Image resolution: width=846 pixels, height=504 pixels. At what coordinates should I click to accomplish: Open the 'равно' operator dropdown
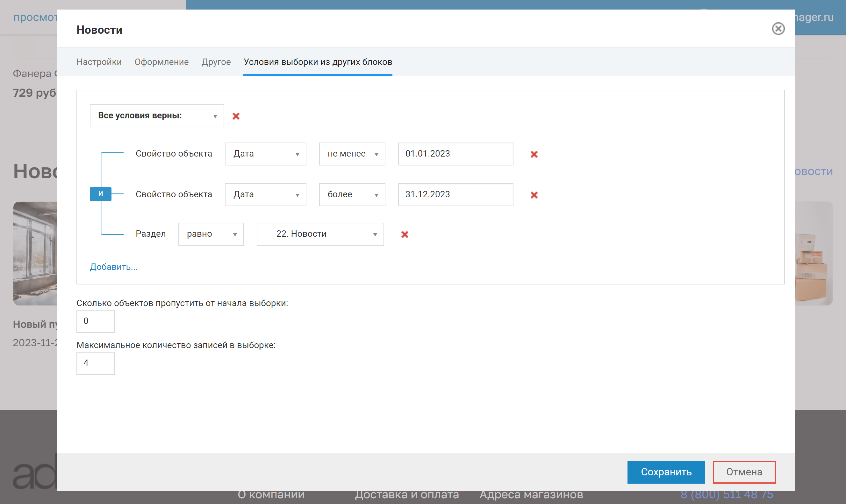tap(211, 234)
